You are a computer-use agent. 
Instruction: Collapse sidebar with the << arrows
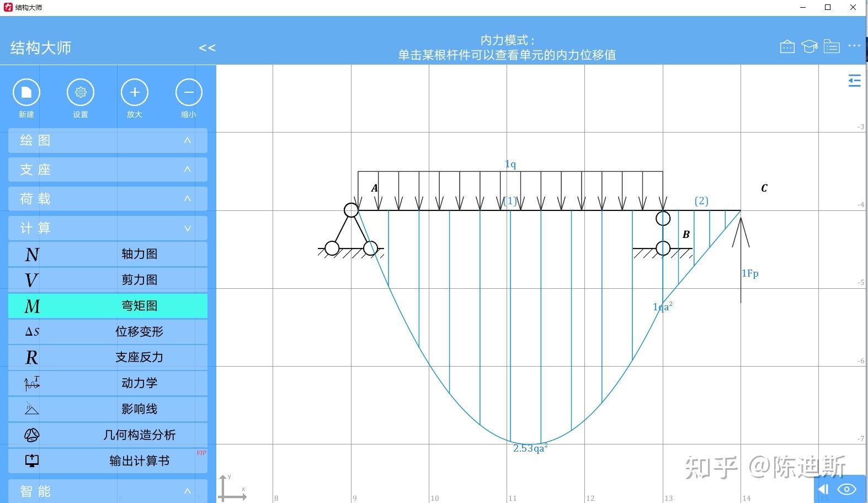coord(207,48)
